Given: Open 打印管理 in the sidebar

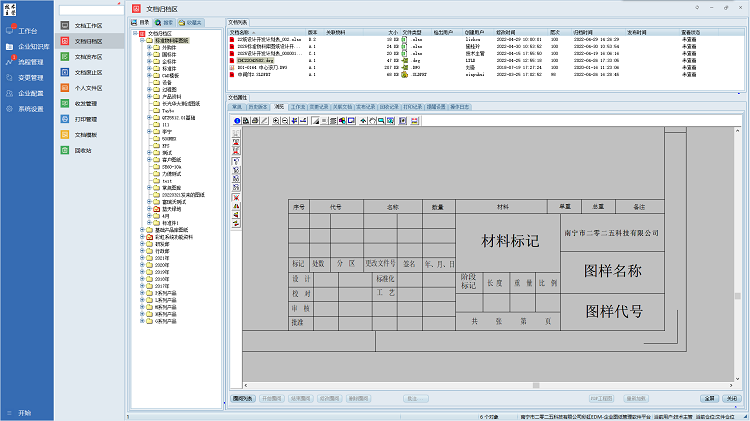Looking at the screenshot, I should click(86, 119).
